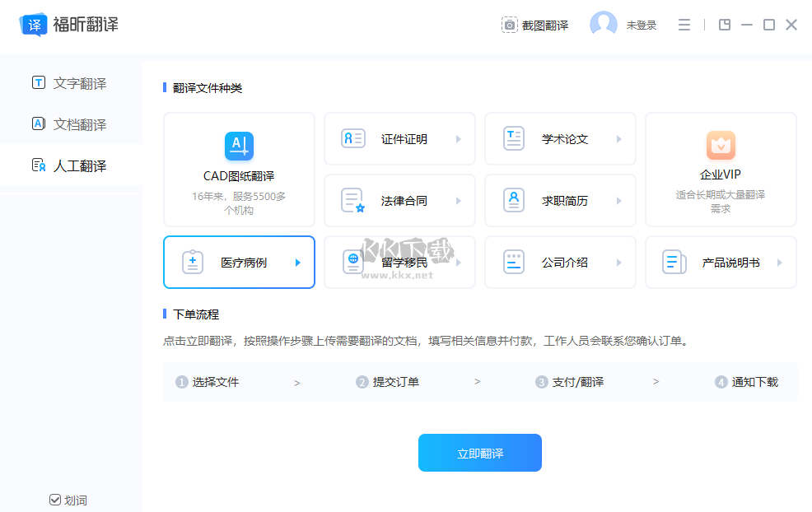Image resolution: width=812 pixels, height=512 pixels.
Task: Expand 证件证明 via its chevron arrow
Action: pos(460,138)
